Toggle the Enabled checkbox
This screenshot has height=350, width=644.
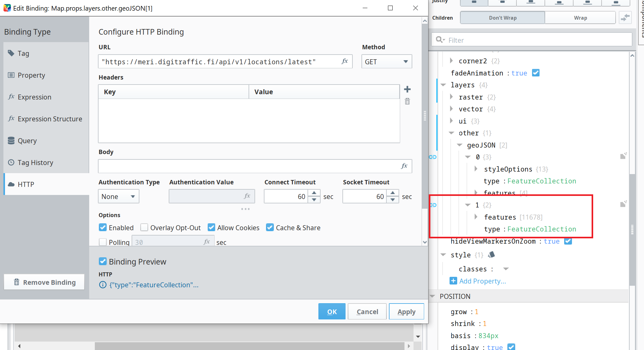click(x=103, y=228)
